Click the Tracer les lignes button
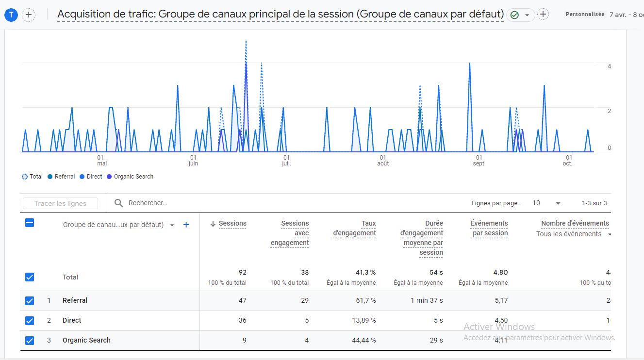 [60, 203]
